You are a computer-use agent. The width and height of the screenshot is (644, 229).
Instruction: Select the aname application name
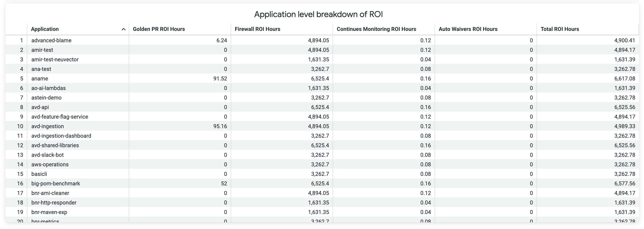[x=40, y=79]
